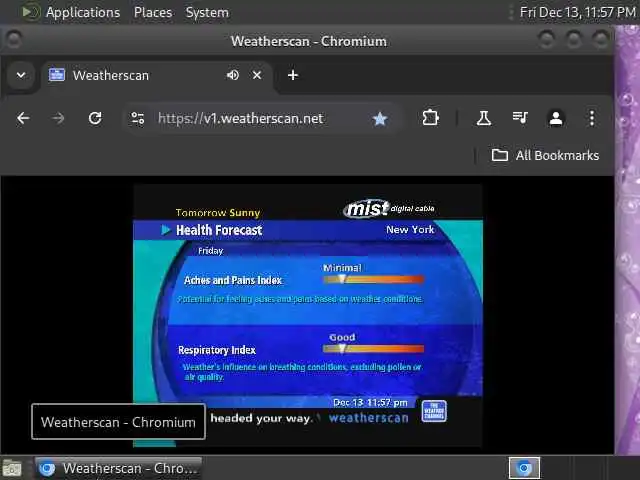Screen dimensions: 640x480
Task: Open the Extensions puzzle icon
Action: (430, 118)
